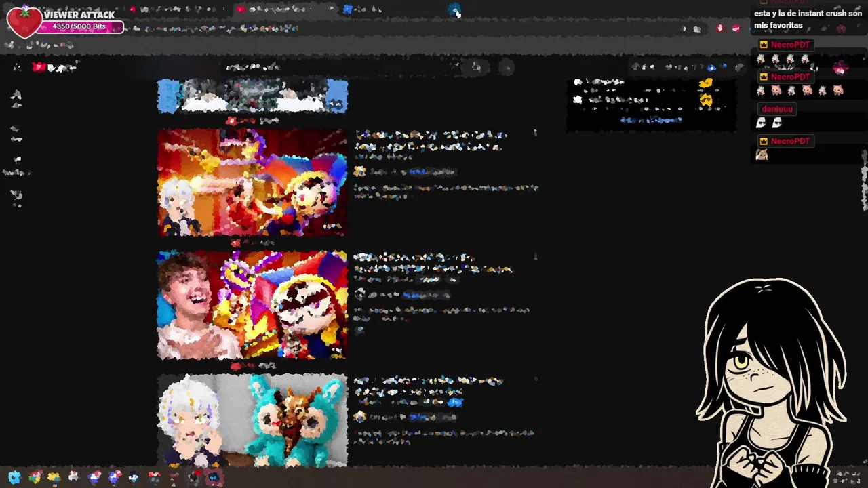868x488 pixels.
Task: Click the highlighted active app on taskbar
Action: [x=214, y=477]
